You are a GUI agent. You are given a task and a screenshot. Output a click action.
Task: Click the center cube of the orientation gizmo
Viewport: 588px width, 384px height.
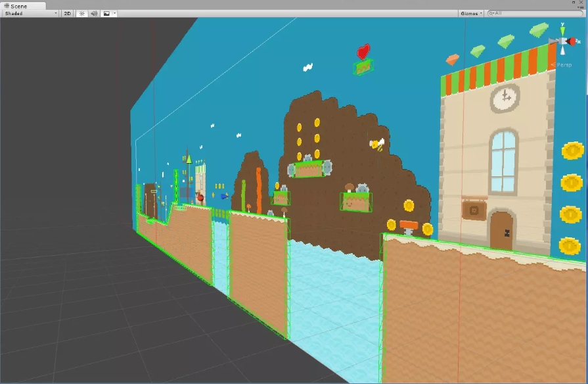(562, 41)
